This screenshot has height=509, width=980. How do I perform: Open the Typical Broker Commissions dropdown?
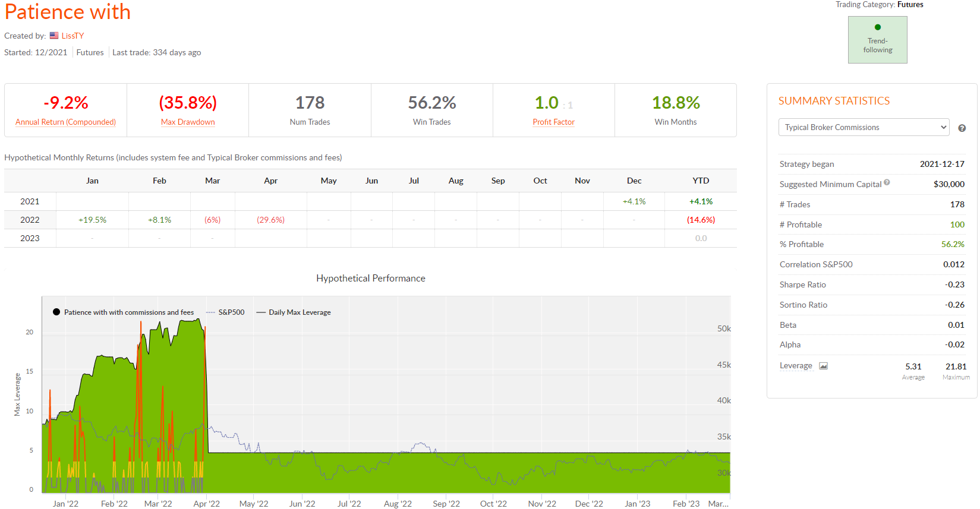tap(864, 127)
